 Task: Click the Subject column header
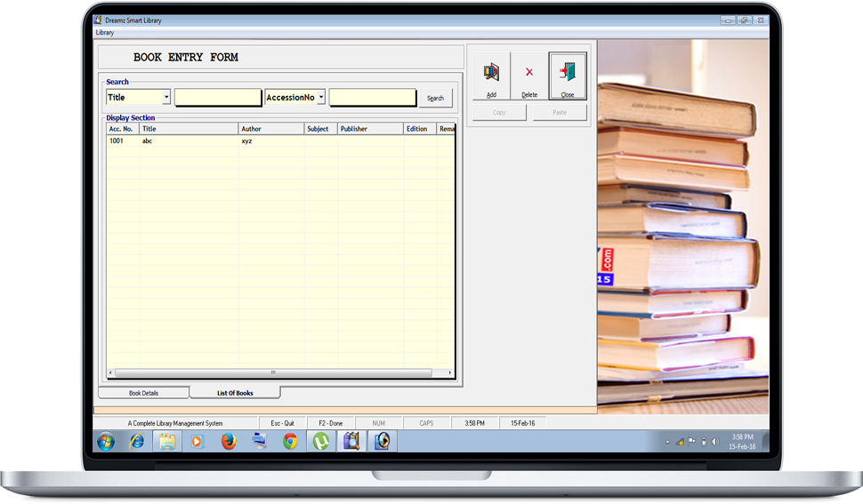(321, 129)
